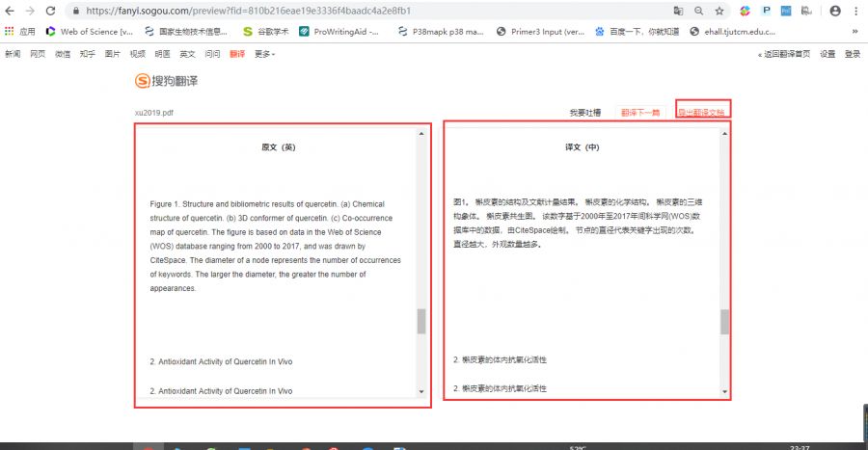Click the xu2019.pdf file name
The width and height of the screenshot is (868, 450).
coord(154,113)
